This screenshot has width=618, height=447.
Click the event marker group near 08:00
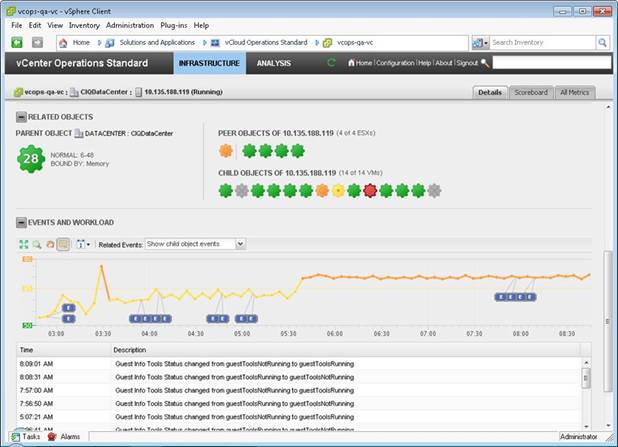coord(515,297)
